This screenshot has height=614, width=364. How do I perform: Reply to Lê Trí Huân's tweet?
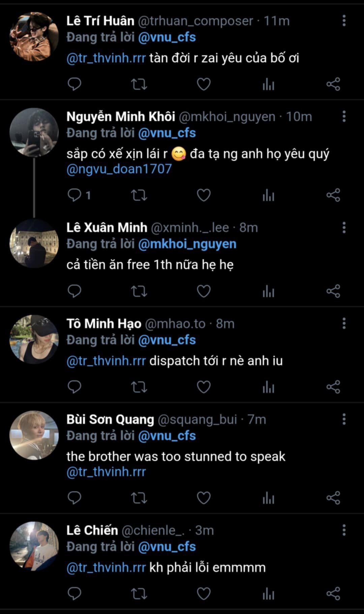(x=74, y=84)
